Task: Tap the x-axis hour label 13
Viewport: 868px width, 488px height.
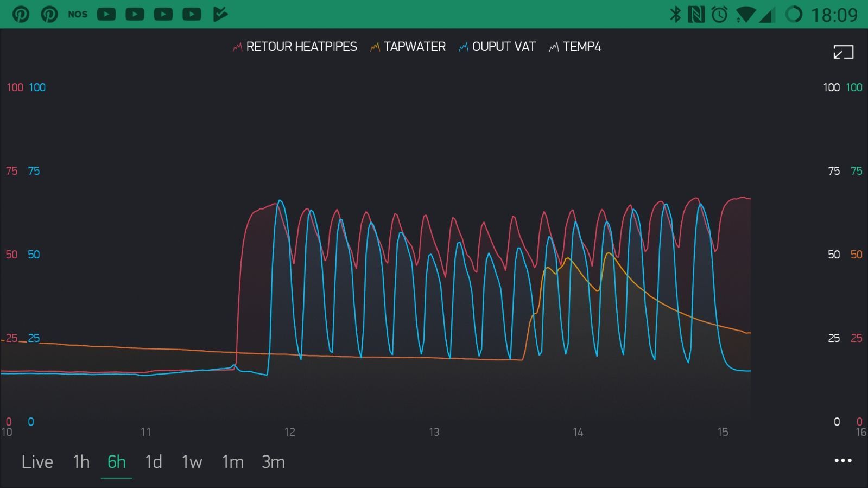Action: coord(434,432)
